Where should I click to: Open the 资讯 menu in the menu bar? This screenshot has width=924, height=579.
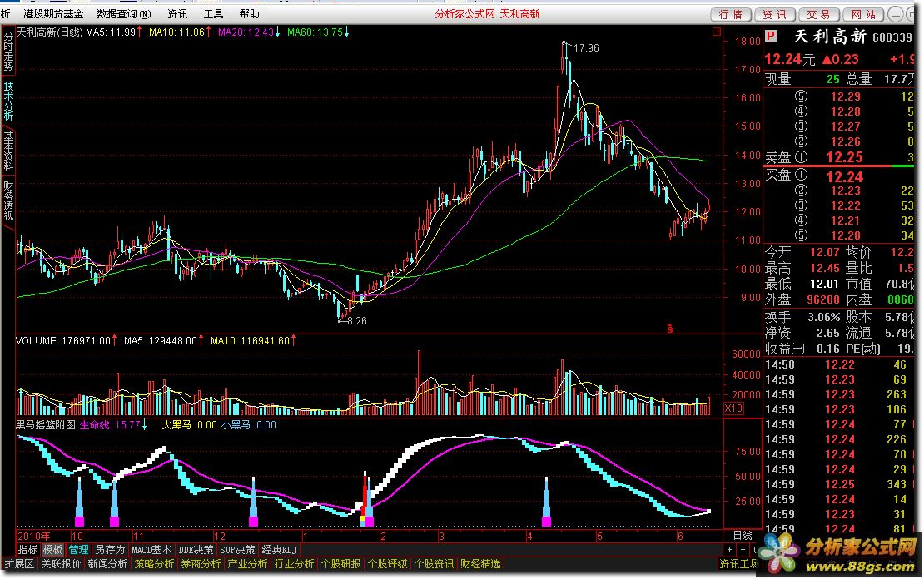point(177,13)
